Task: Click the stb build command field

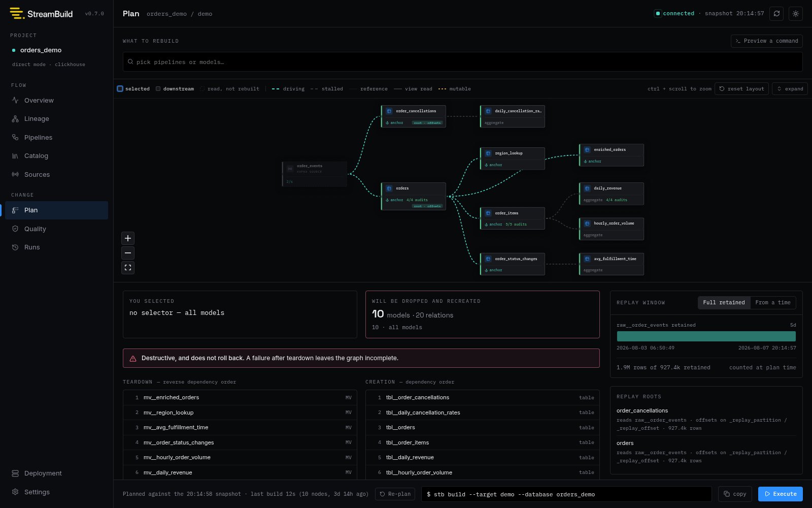Action: click(x=566, y=494)
